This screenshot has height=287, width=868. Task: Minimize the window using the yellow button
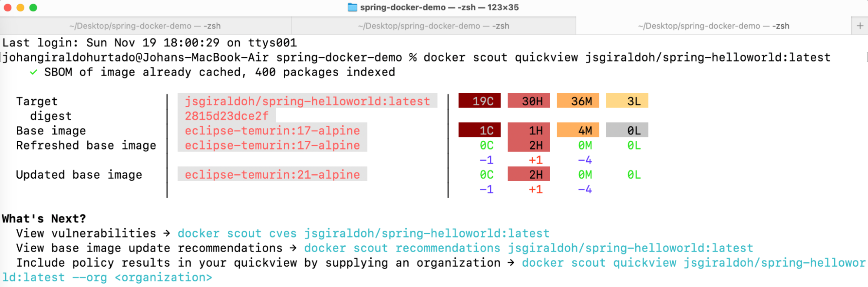pyautogui.click(x=20, y=7)
